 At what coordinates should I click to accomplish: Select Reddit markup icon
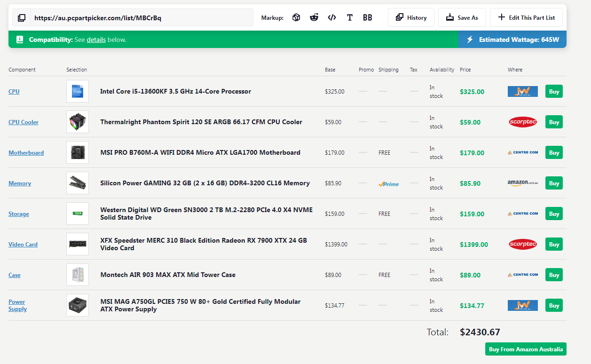(314, 17)
